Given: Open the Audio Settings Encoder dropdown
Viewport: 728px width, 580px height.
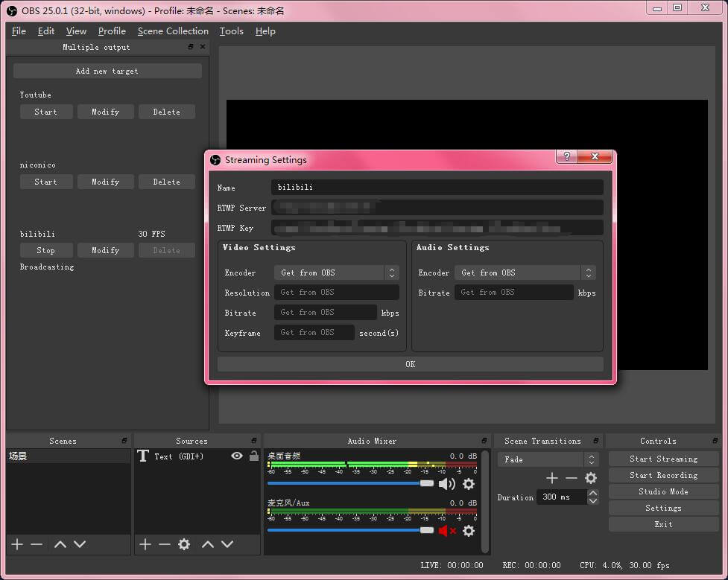Looking at the screenshot, I should coord(587,272).
